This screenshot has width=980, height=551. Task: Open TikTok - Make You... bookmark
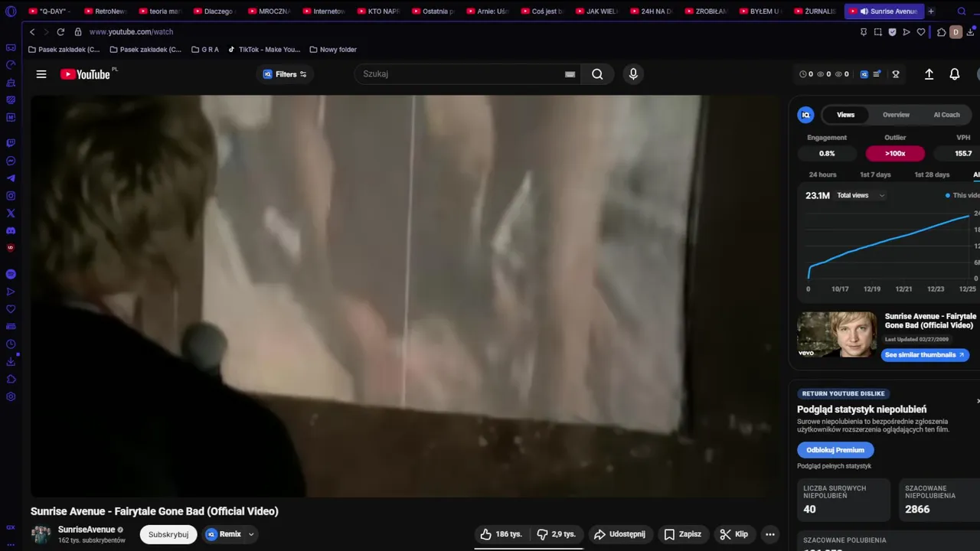click(264, 50)
